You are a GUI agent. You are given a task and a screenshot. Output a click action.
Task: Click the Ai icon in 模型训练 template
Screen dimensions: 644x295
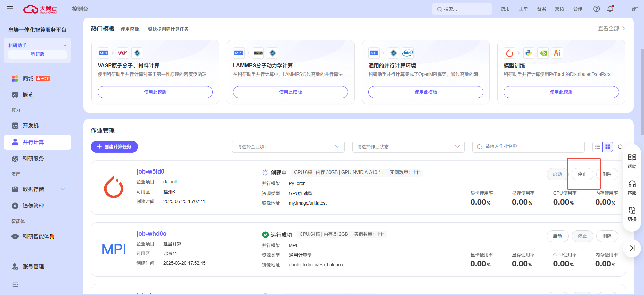point(557,53)
